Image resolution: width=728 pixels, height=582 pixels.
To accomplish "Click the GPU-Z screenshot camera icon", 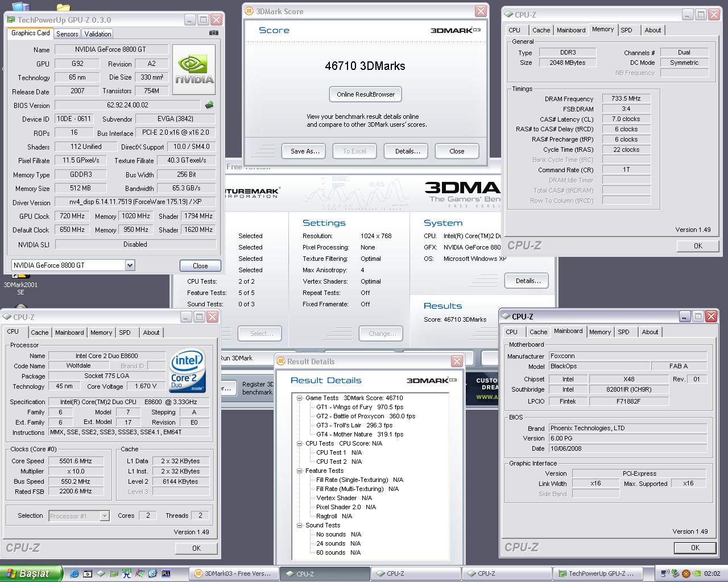I will pyautogui.click(x=213, y=33).
